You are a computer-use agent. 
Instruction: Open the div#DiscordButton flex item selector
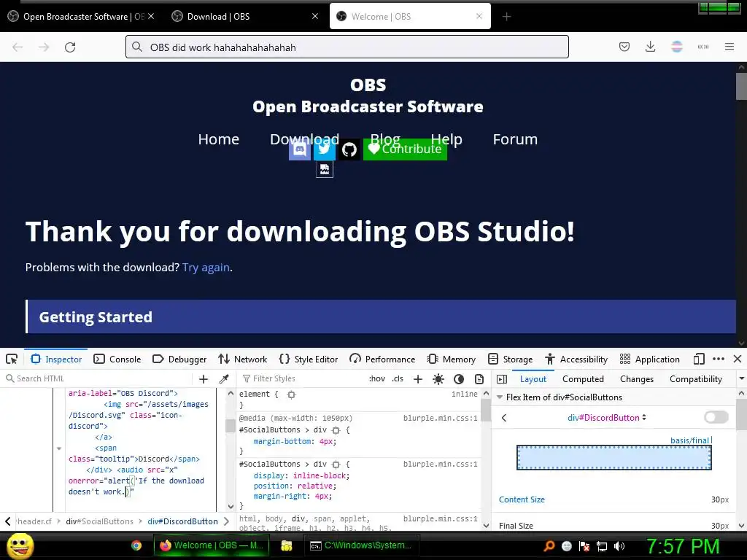point(607,418)
